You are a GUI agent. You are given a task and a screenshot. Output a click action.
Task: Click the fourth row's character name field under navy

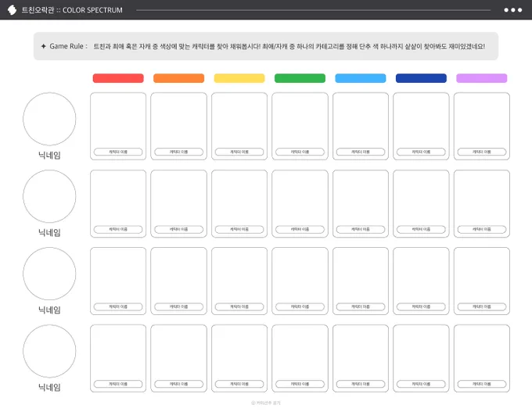(x=421, y=384)
